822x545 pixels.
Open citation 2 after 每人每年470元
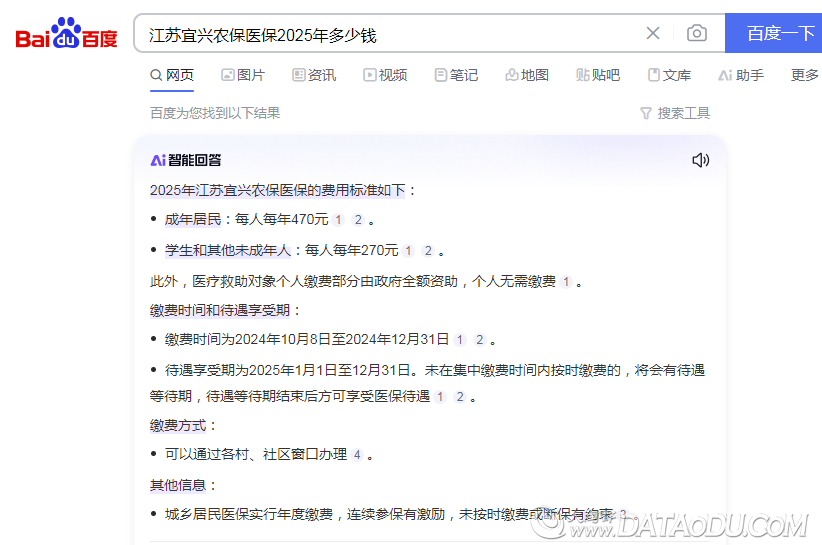pyautogui.click(x=358, y=220)
